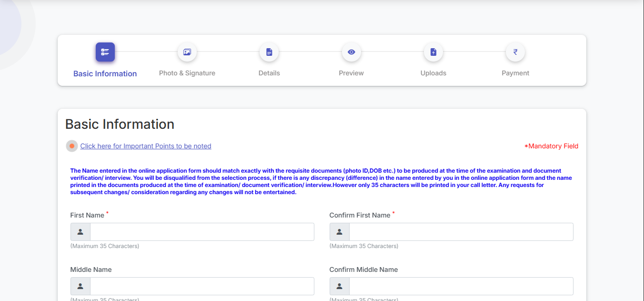Click the orange bullet next to important points
The height and width of the screenshot is (301, 644).
(71, 146)
